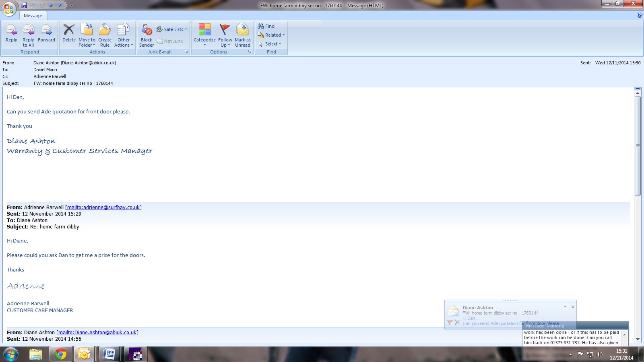Click the Find binoculars button
This screenshot has width=644, height=362.
pyautogui.click(x=266, y=26)
